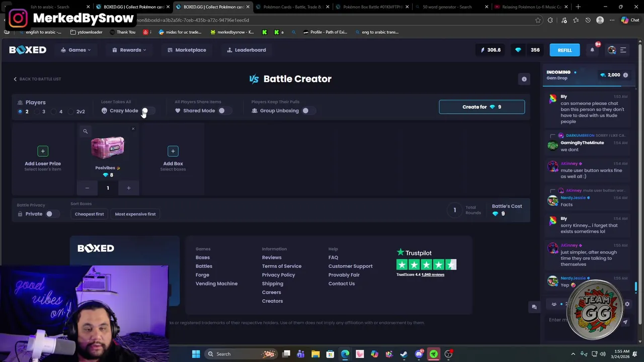Open browser profile icon

click(x=600, y=20)
